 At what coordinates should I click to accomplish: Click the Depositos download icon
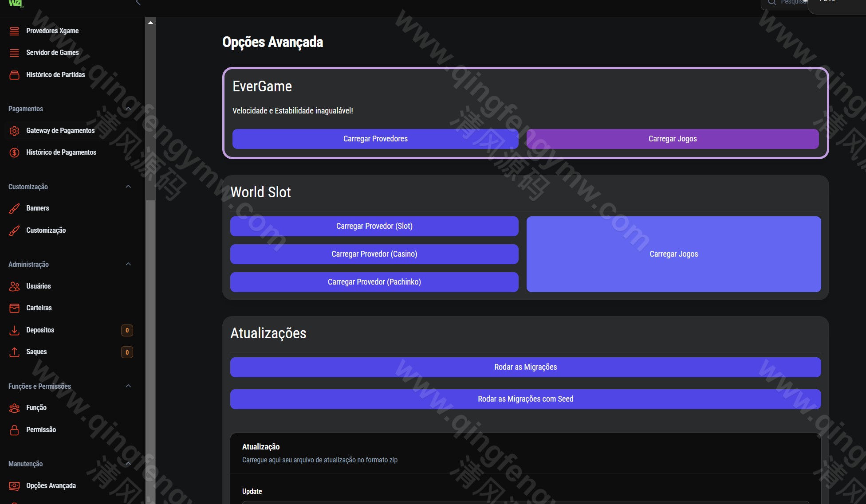tap(14, 330)
